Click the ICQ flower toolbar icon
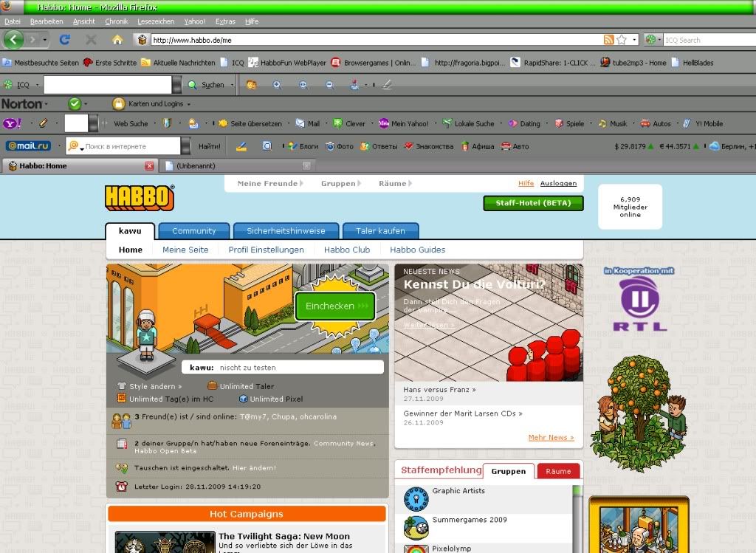This screenshot has width=756, height=553. click(x=8, y=84)
